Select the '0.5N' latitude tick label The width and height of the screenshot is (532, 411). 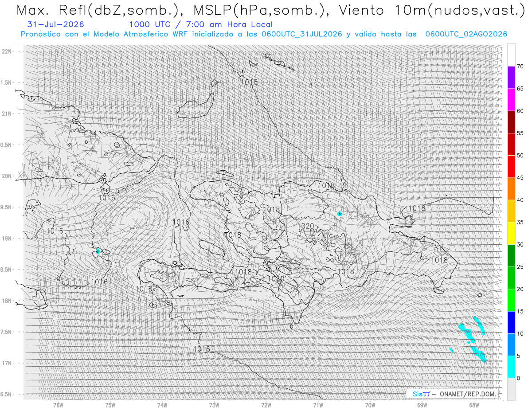click(7, 145)
